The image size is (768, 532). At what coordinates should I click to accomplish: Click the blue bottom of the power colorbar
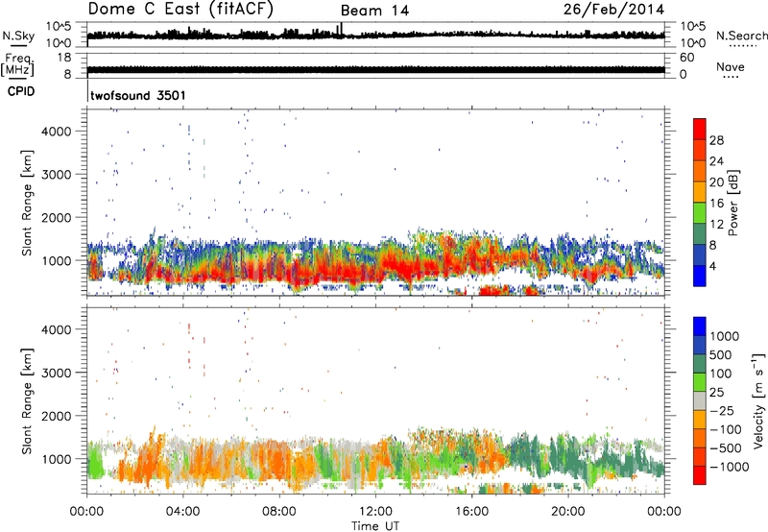(x=700, y=278)
